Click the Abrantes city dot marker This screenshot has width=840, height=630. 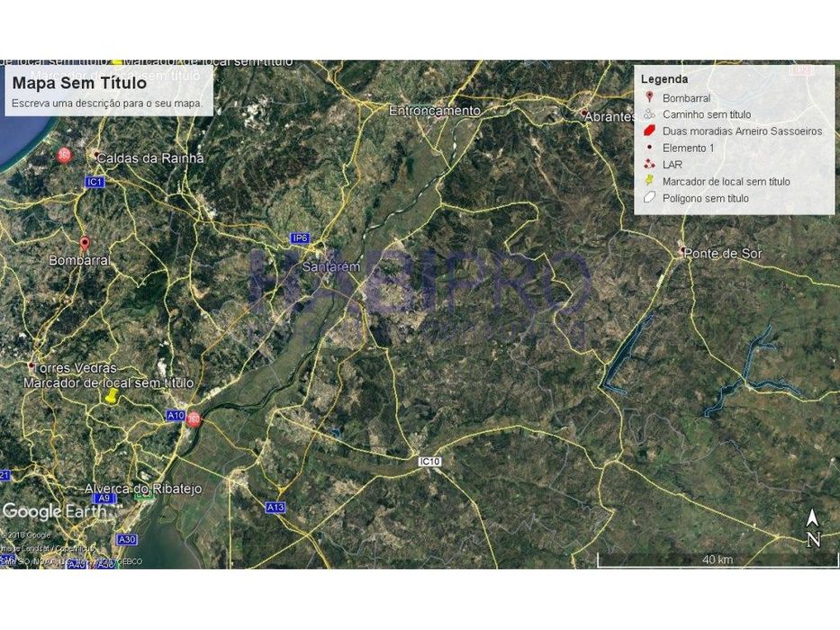click(584, 112)
